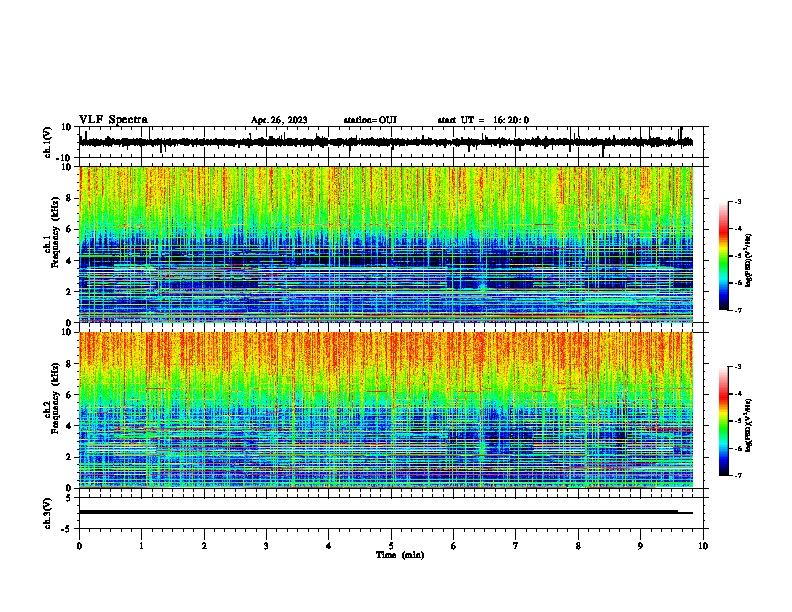Screen dimensions: 792x612
Task: Click the ch.1 frequency axis tick "8"
Action: [x=69, y=198]
